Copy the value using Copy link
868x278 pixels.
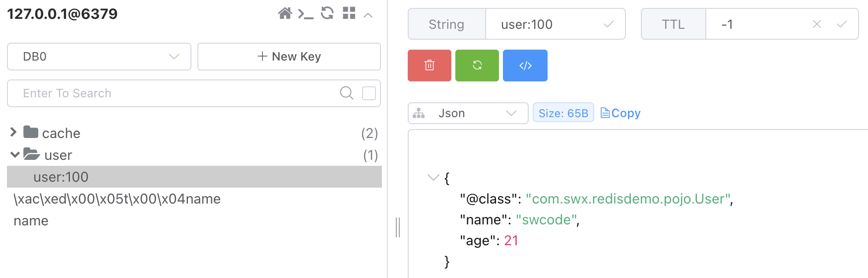tap(620, 113)
